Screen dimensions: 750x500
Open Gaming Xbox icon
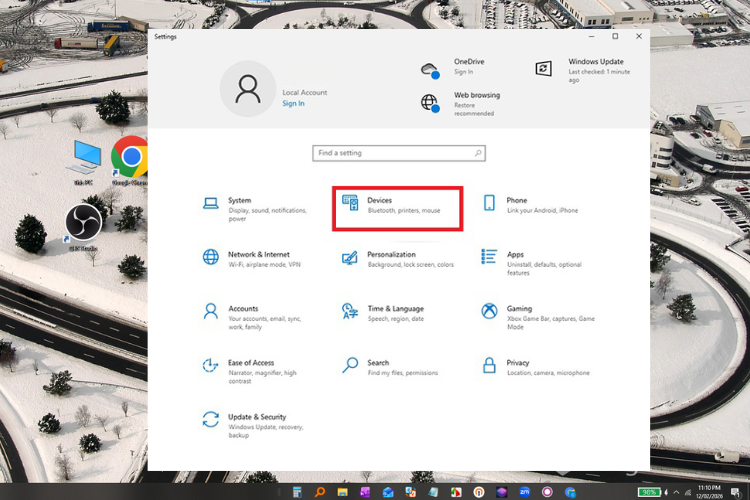[x=489, y=311]
